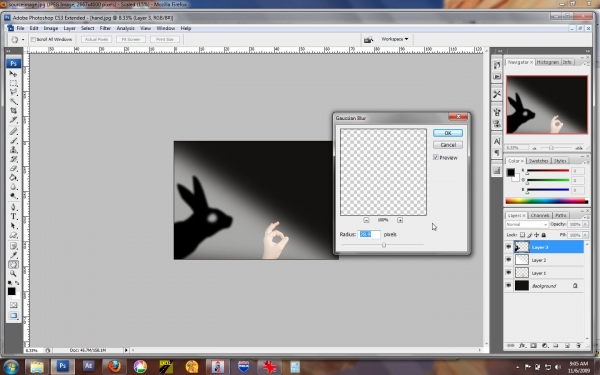Open the Actions panel icon in dock
Viewport: 600px width, 375px height.
[x=497, y=77]
